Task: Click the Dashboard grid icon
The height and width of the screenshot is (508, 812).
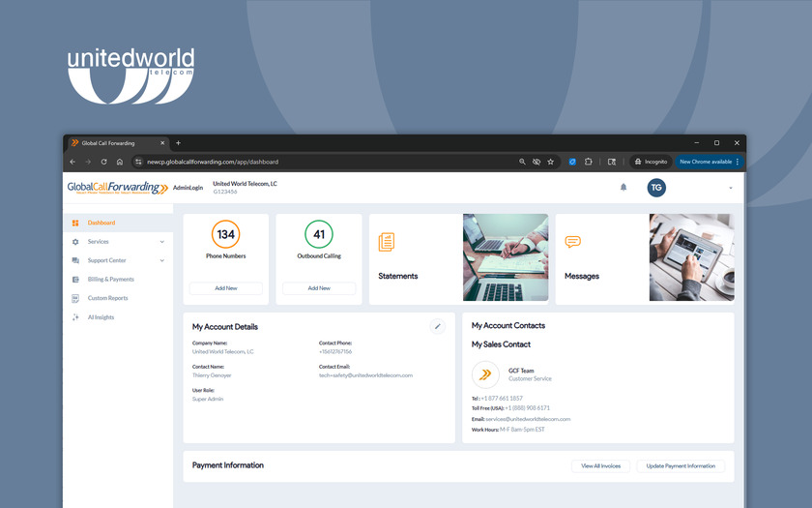Action: (x=75, y=223)
